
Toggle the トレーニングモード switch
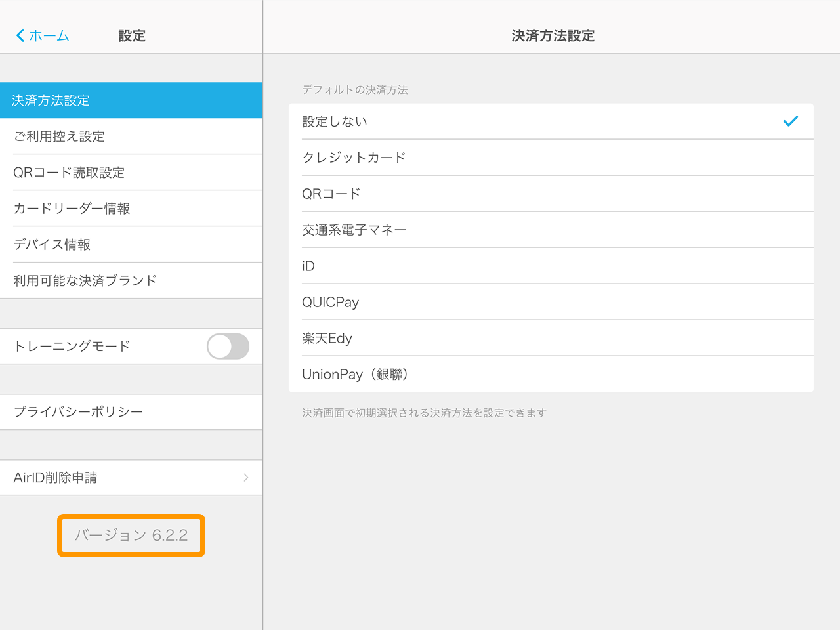(x=228, y=346)
